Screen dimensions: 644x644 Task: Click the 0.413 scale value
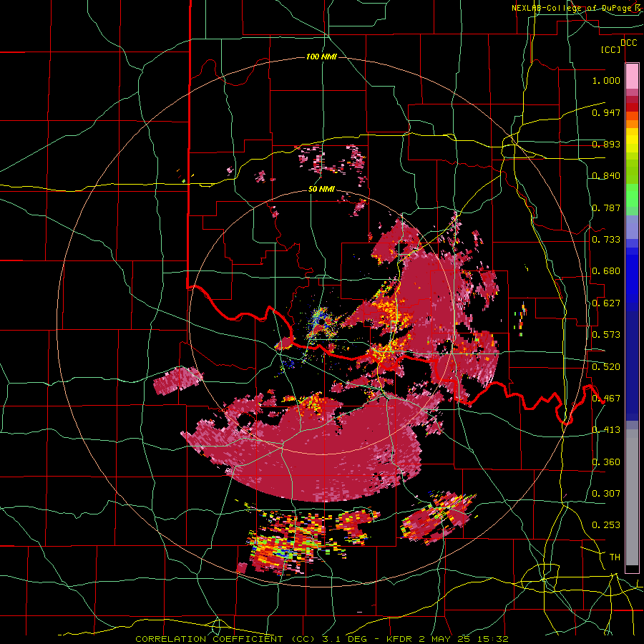coord(606,430)
